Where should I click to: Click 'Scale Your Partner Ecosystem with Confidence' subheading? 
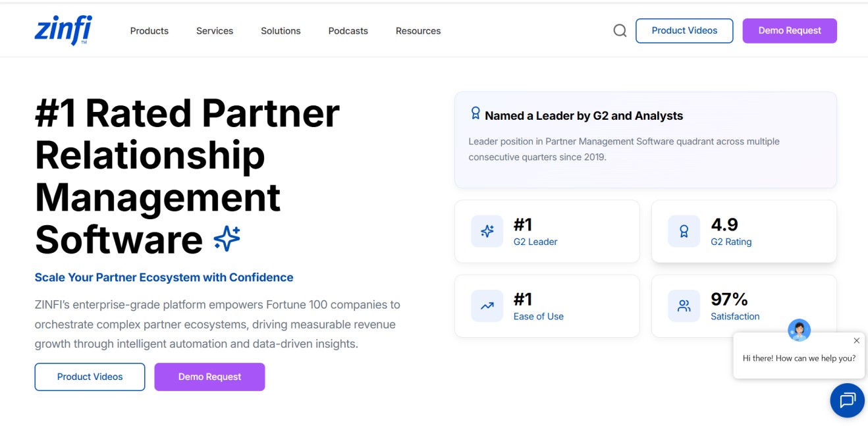(x=164, y=277)
